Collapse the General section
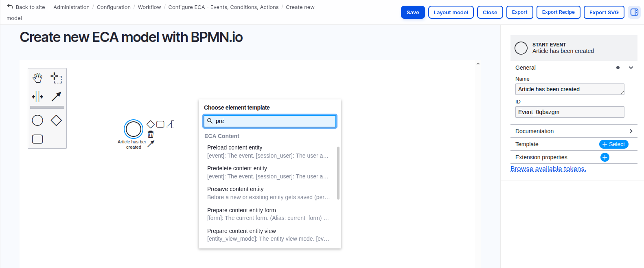 tap(631, 68)
